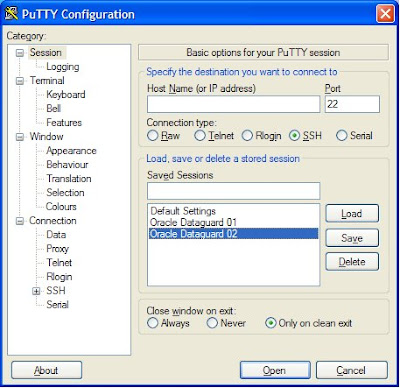This screenshot has width=400, height=388.
Task: Open the Selection settings
Action: point(65,192)
